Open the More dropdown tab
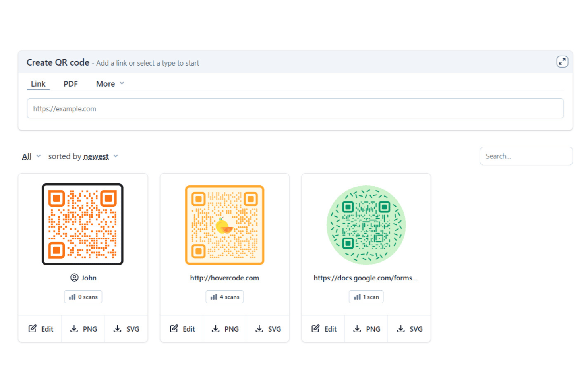This screenshot has height=392, width=588. pyautogui.click(x=110, y=84)
